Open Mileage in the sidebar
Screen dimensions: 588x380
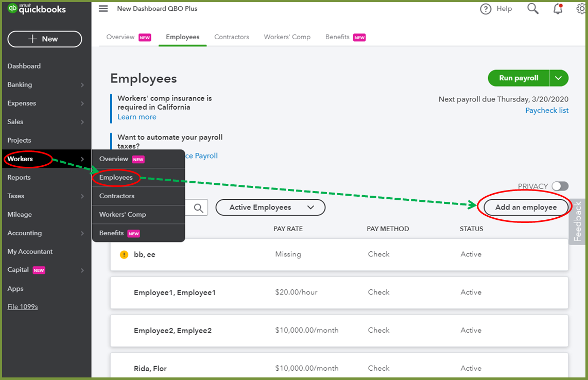[20, 215]
